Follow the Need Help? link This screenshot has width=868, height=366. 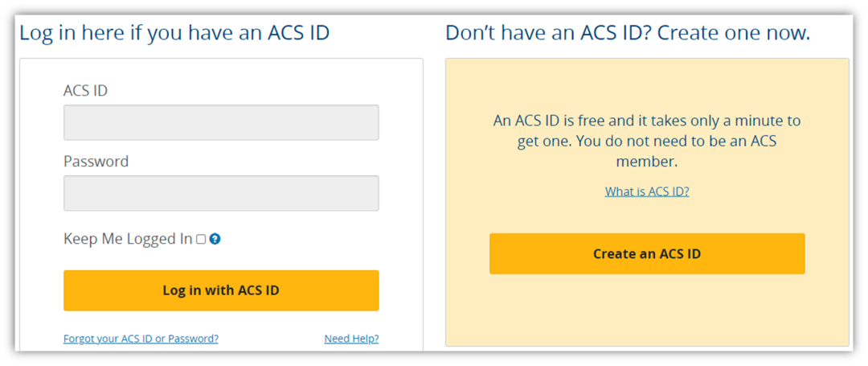(351, 339)
